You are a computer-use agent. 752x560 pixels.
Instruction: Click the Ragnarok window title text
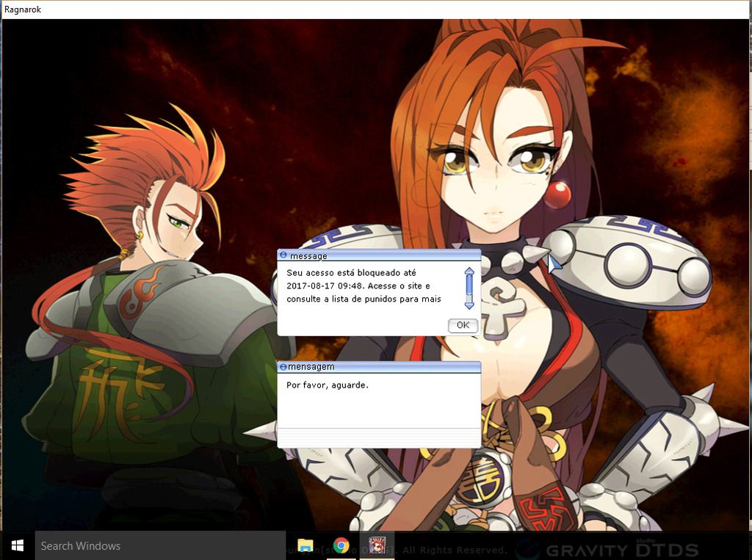[23, 9]
